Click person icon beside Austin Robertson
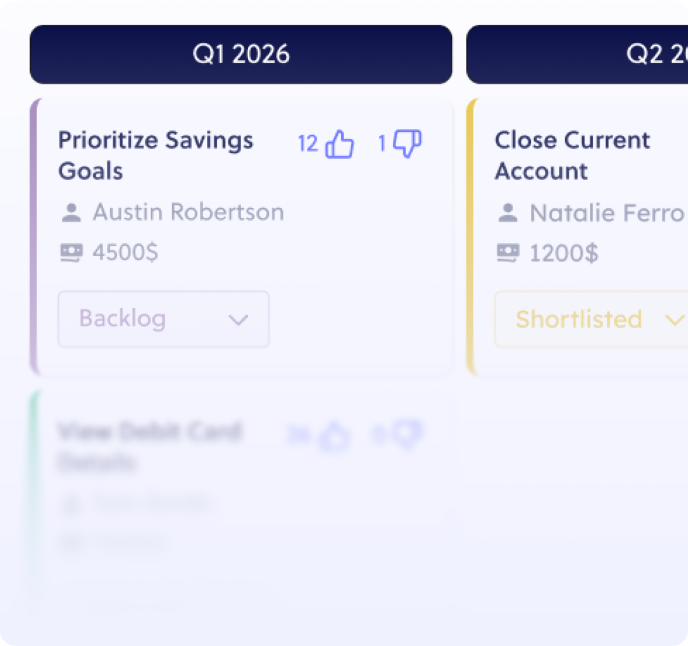 point(71,213)
